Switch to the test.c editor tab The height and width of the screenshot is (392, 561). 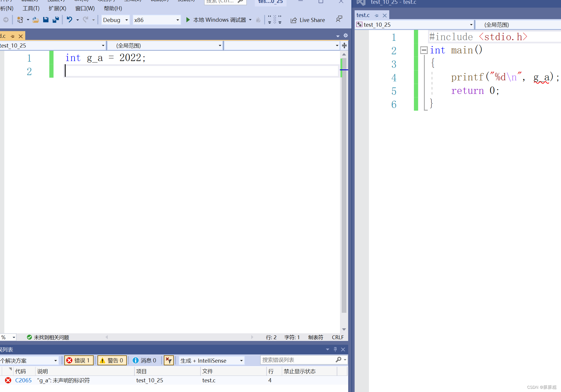363,15
